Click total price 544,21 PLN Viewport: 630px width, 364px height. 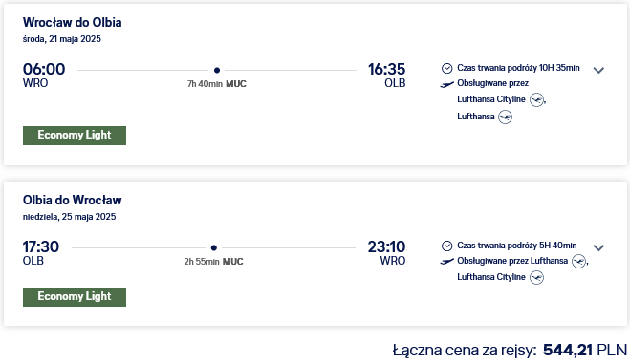[x=585, y=350]
